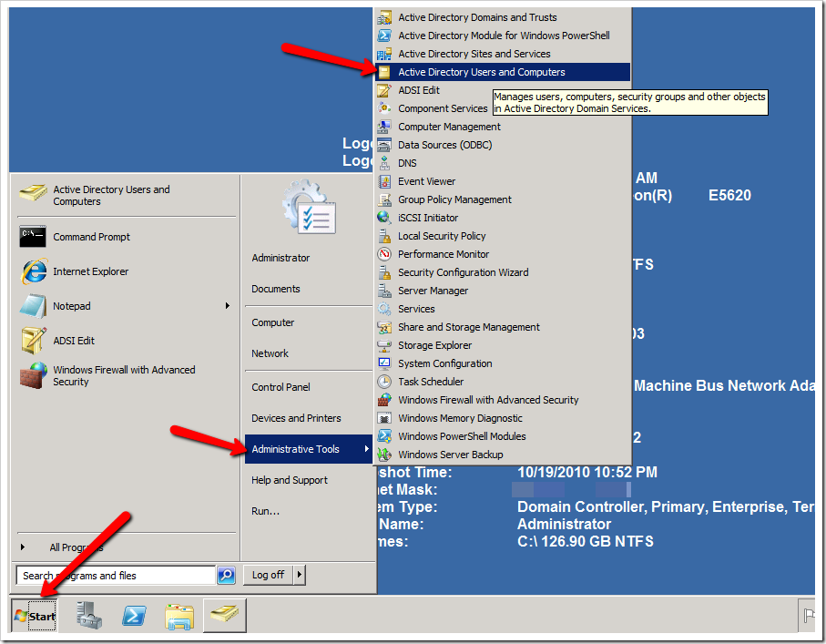Launch Command Prompt from Start menu

127,237
